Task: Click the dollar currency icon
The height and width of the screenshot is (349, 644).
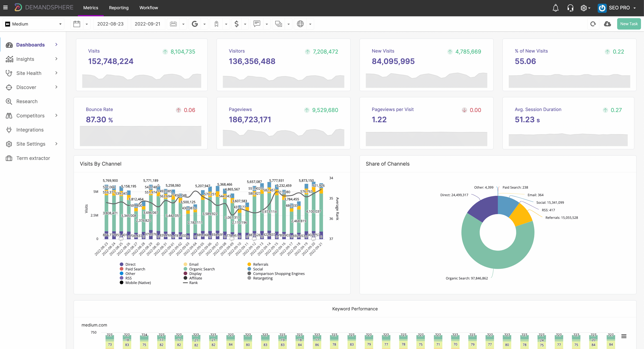Action: pos(236,24)
